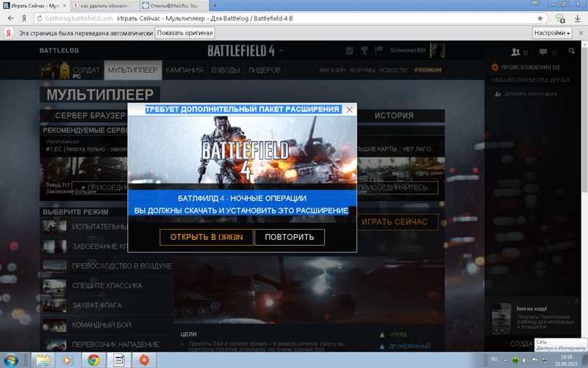Click the ОТРЯД legend entry
The height and width of the screenshot is (368, 588).
point(398,335)
